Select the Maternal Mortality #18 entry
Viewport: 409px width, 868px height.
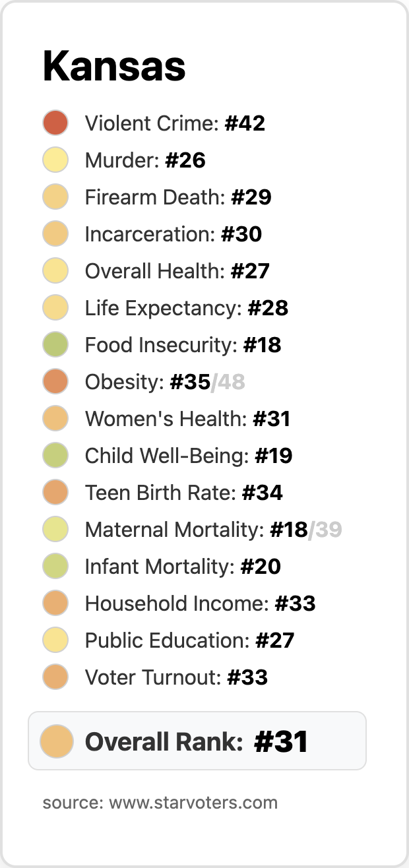point(196,530)
